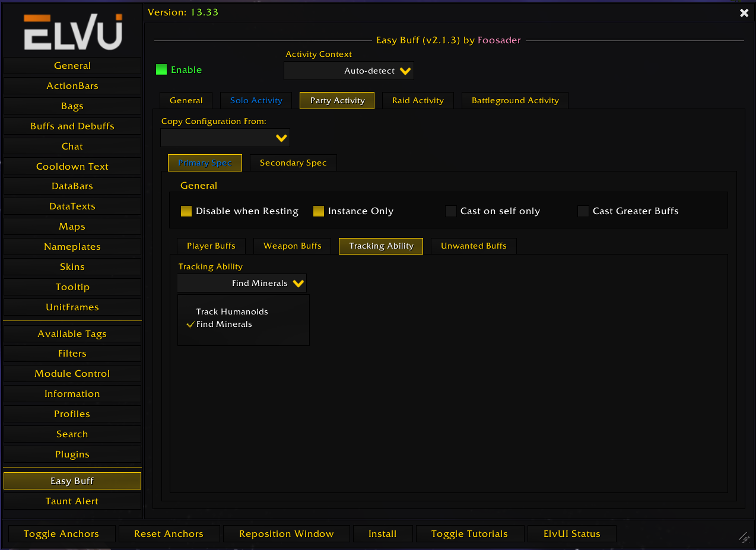The image size is (756, 550).
Task: Enable Cast Greater Buffs
Action: click(583, 211)
